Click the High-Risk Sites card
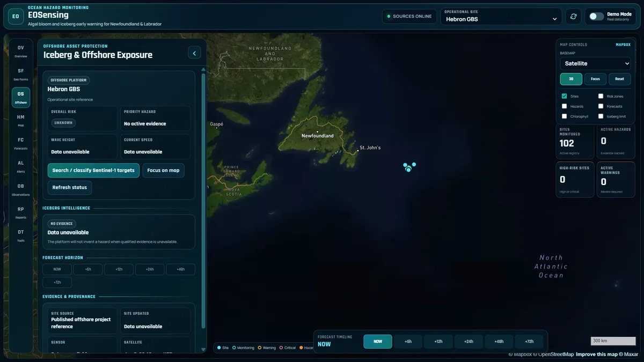Screen dimensions: 644x362 575,180
